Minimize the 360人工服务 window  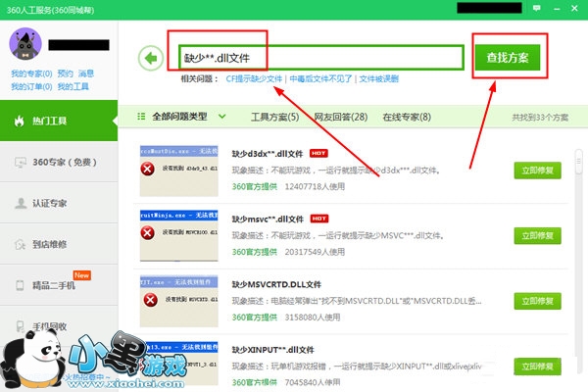[x=557, y=8]
